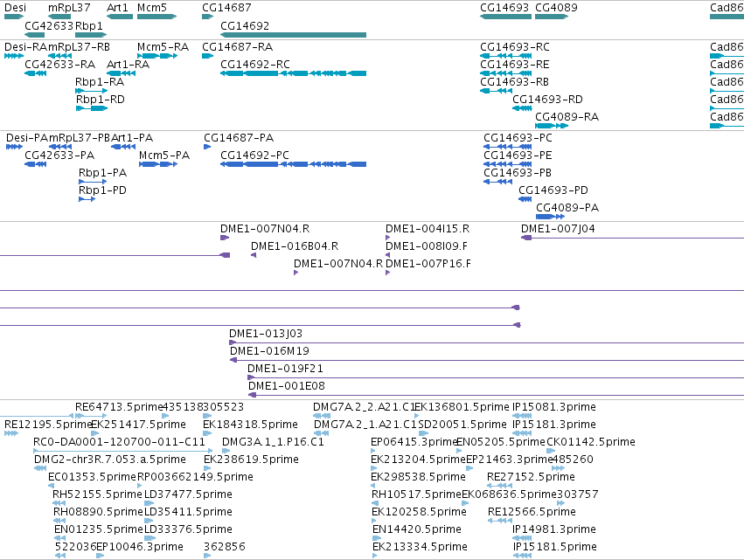This screenshot has height=560, width=744.
Task: Select the Rbp1-RD transcript glyph
Action: tap(92, 108)
